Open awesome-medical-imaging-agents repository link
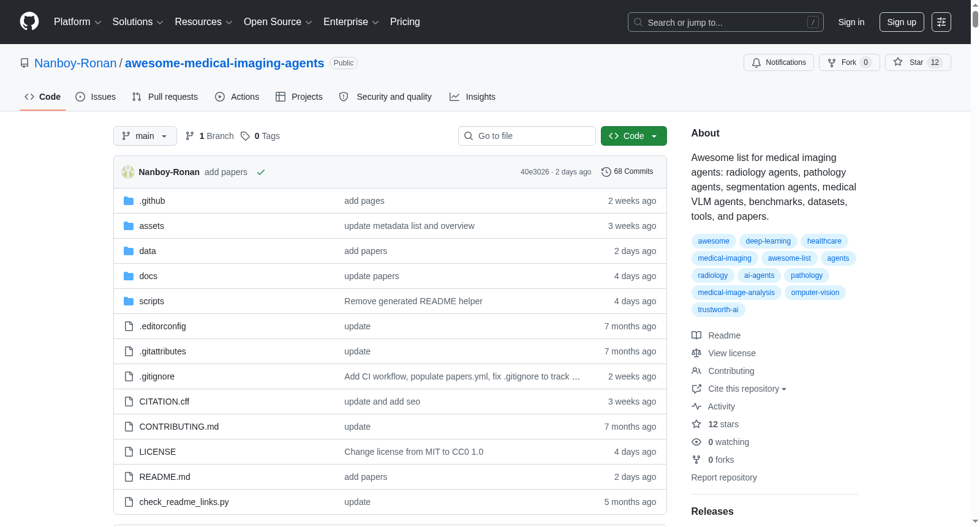 click(224, 63)
